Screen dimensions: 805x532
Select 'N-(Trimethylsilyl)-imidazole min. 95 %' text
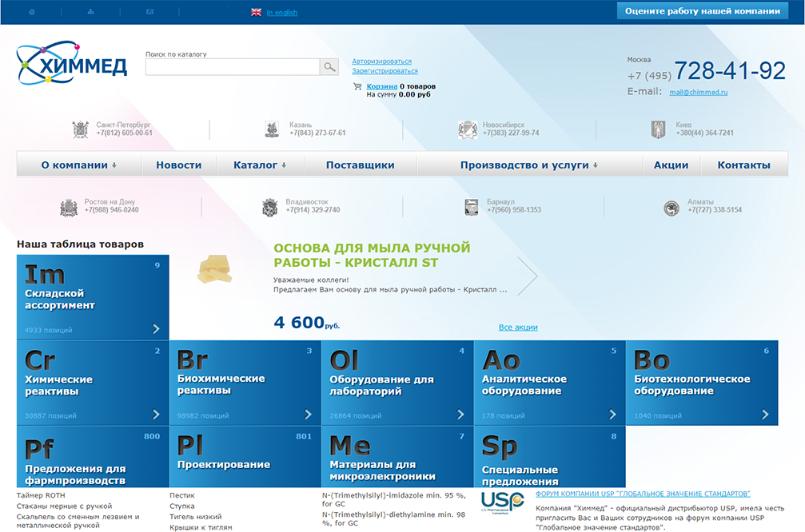pyautogui.click(x=394, y=499)
